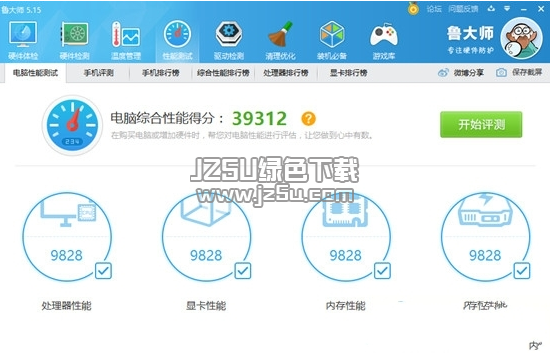Open the 问题反馈 feedback link

click(x=463, y=9)
